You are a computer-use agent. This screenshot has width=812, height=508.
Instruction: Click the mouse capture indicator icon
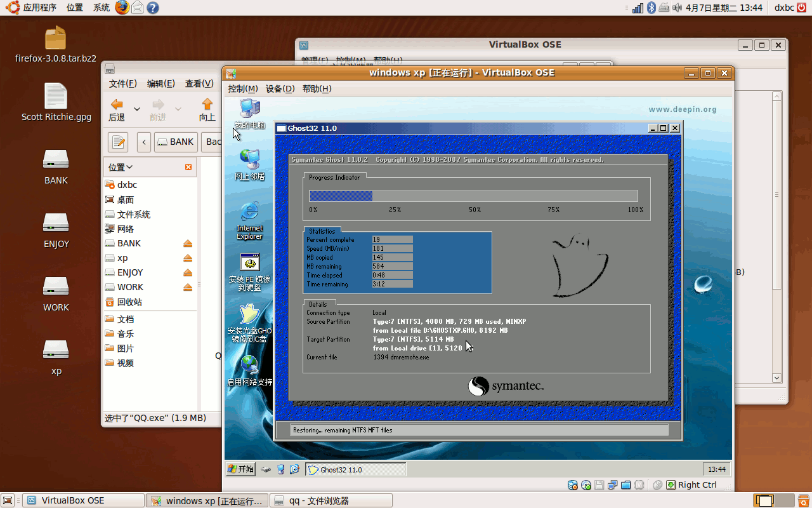click(x=658, y=485)
